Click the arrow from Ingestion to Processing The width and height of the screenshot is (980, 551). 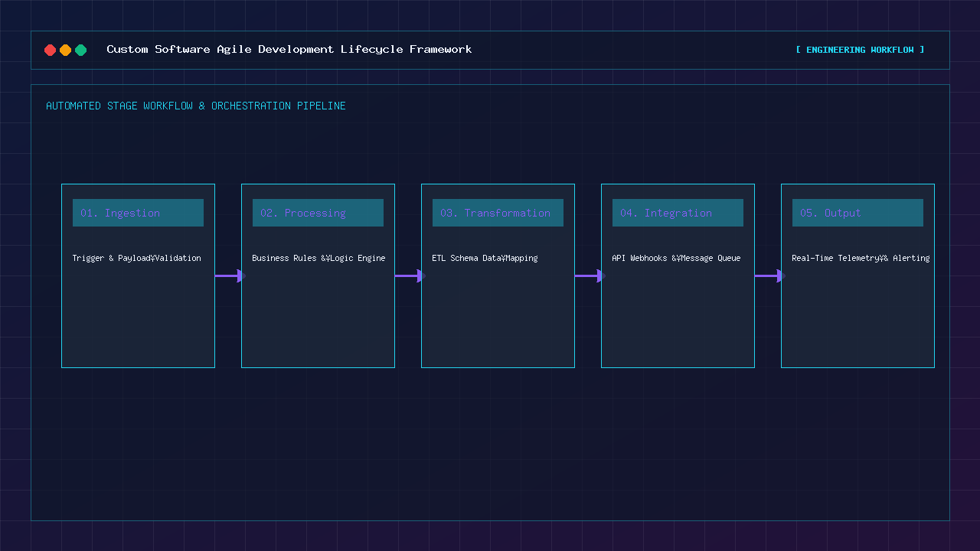(230, 275)
